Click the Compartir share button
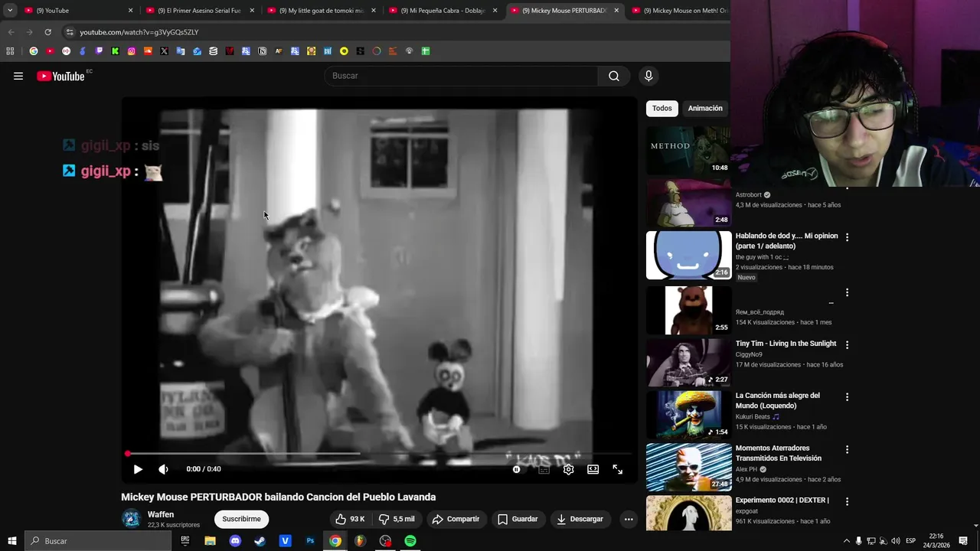The height and width of the screenshot is (551, 980). pos(456,519)
